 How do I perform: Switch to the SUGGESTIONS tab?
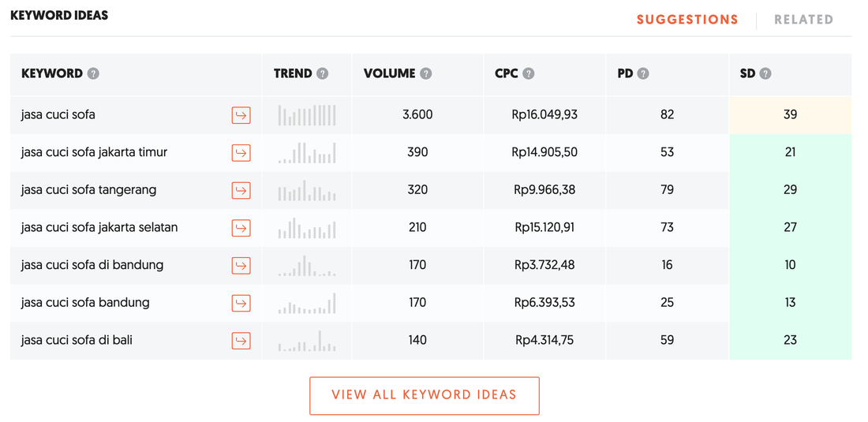click(x=687, y=20)
